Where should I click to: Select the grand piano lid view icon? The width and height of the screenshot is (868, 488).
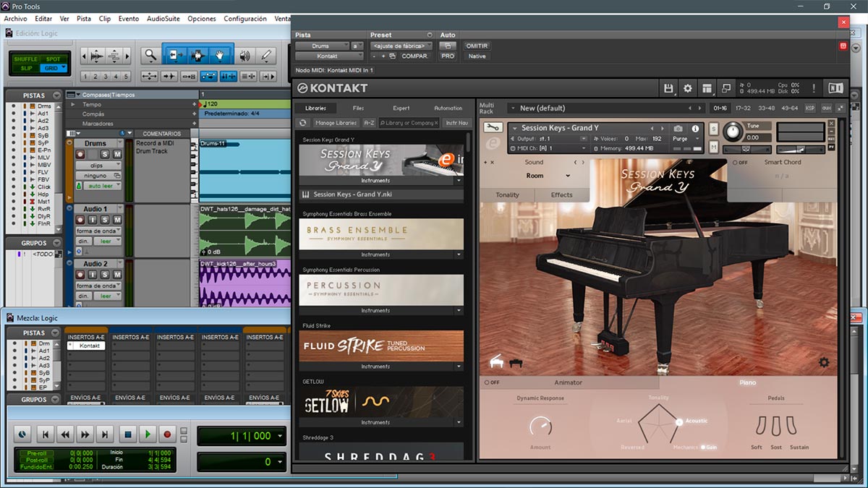(x=496, y=361)
